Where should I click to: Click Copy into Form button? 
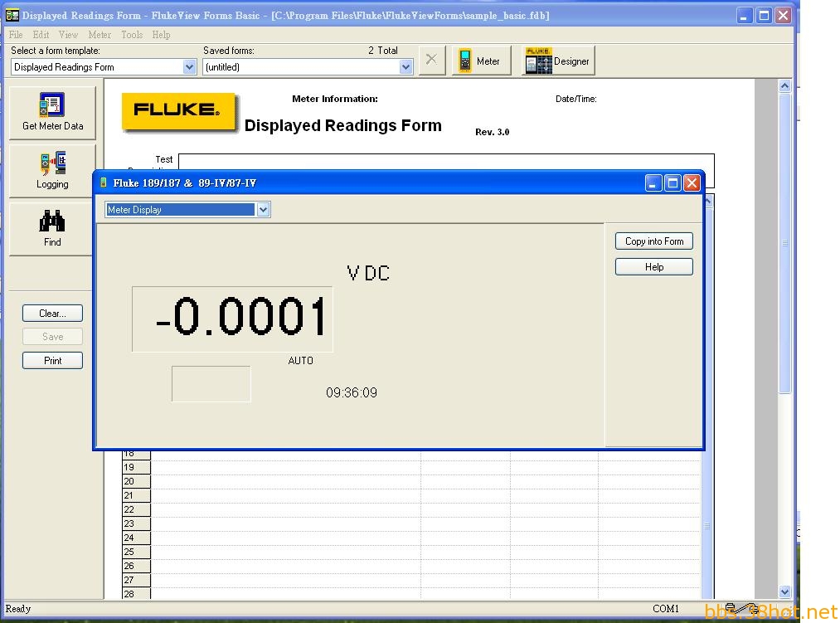(654, 241)
